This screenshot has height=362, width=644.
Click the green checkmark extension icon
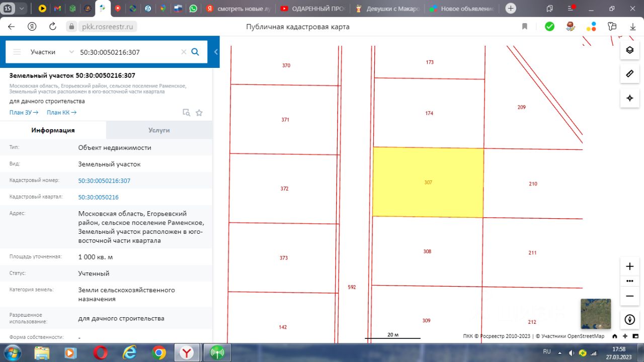click(549, 27)
